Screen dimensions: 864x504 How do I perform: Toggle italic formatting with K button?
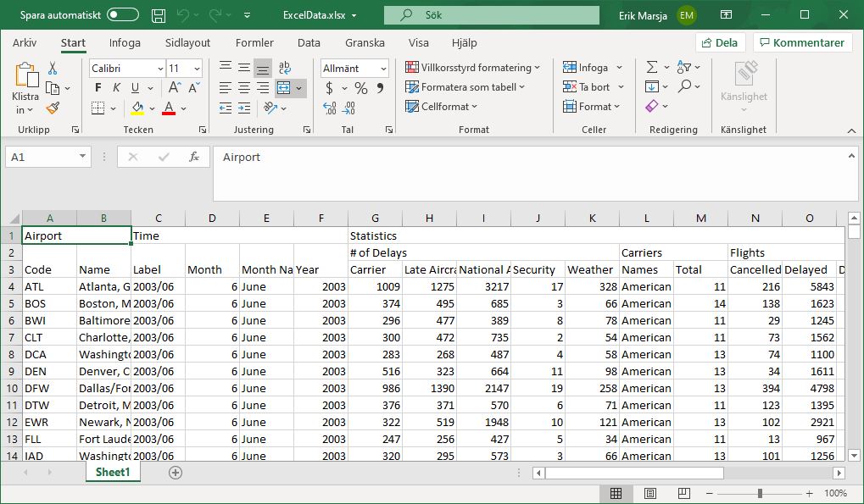click(x=116, y=88)
